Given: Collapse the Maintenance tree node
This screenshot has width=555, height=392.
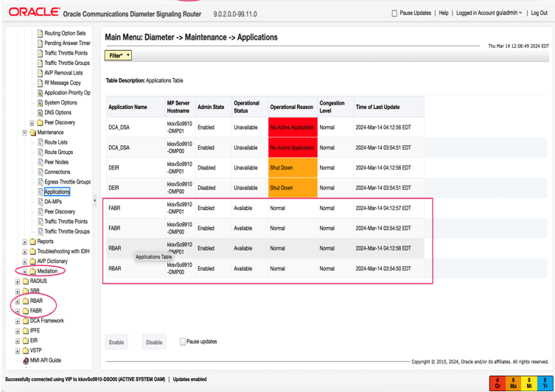Looking at the screenshot, I should [x=24, y=133].
